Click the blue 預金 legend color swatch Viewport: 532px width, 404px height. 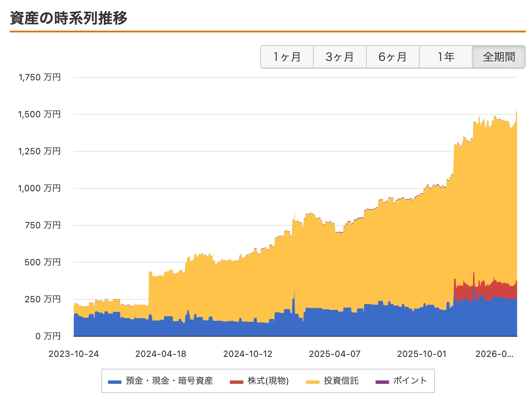click(114, 382)
